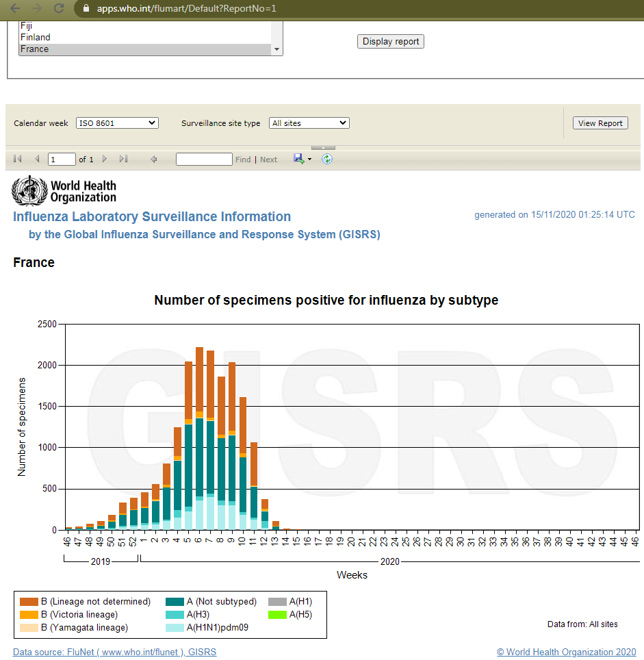This screenshot has width=644, height=660.
Task: Open Surveillance site type dropdown
Action: click(309, 123)
